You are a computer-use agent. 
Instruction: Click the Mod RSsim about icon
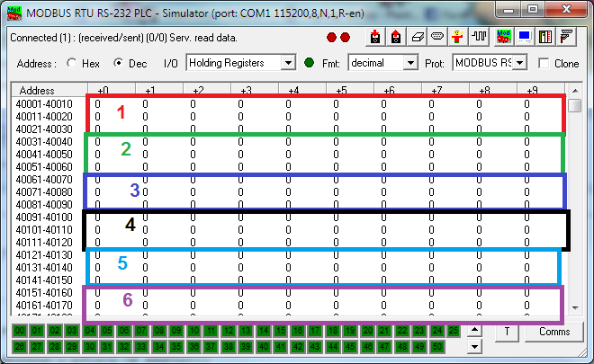coord(503,37)
